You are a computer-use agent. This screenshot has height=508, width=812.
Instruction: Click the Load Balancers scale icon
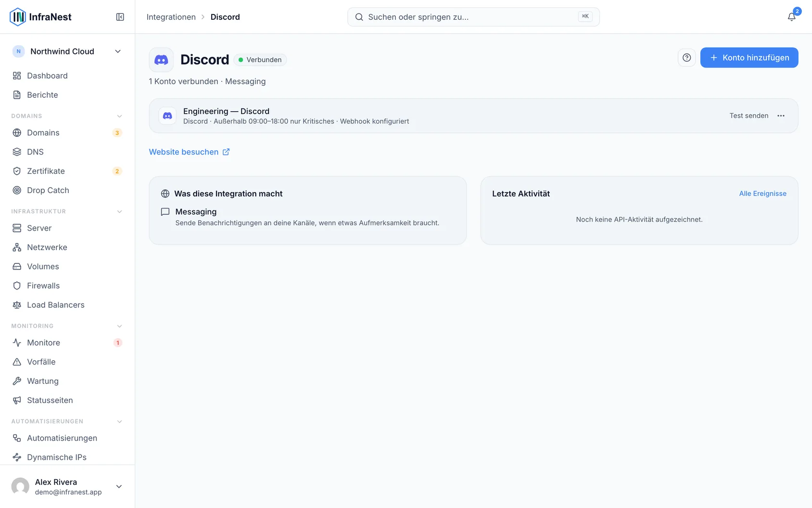[x=17, y=305]
